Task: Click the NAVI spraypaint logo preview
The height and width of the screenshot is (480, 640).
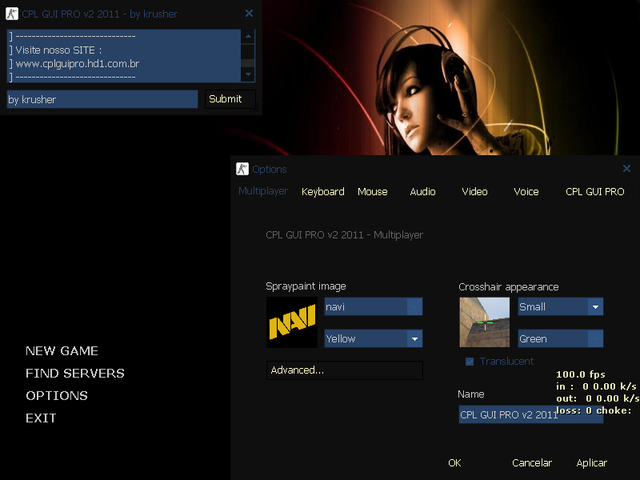Action: [292, 322]
